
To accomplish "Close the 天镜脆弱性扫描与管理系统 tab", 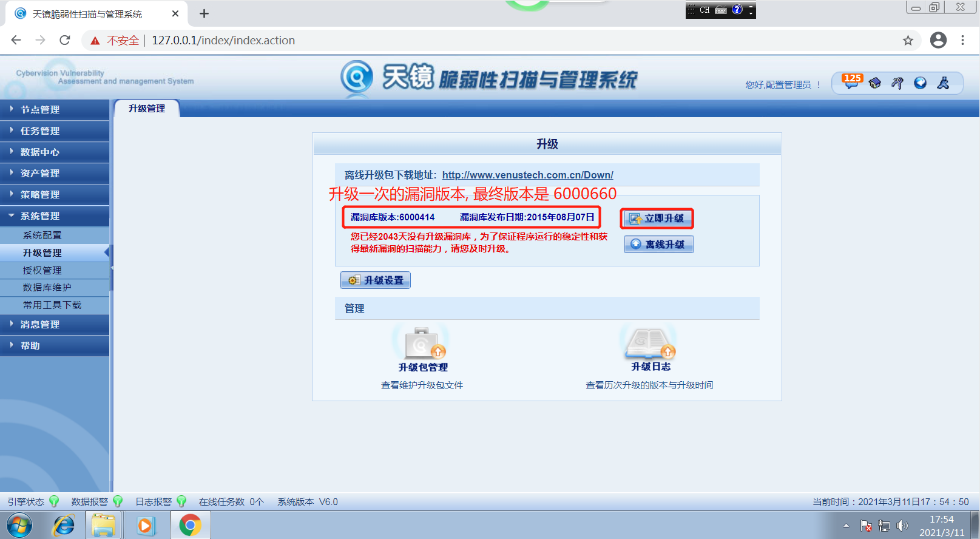I will (175, 13).
